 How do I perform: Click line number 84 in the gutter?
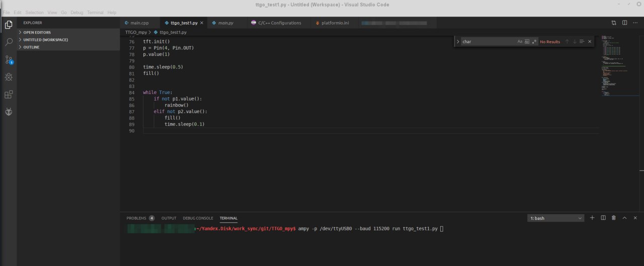[131, 93]
